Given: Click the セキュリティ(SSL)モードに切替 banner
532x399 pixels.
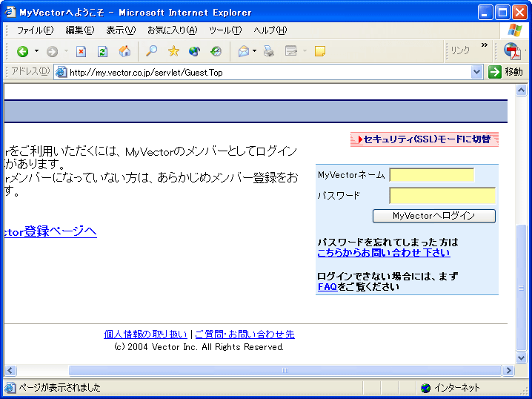Looking at the screenshot, I should pyautogui.click(x=425, y=139).
